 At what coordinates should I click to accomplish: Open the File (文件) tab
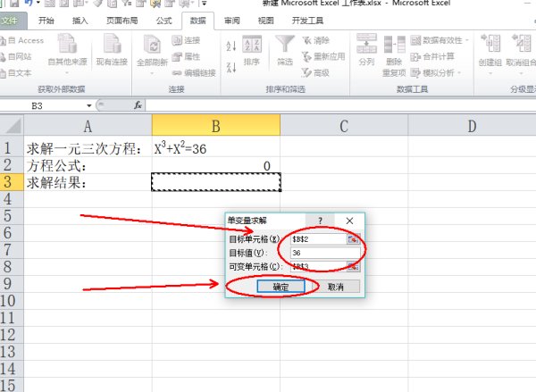(x=13, y=21)
